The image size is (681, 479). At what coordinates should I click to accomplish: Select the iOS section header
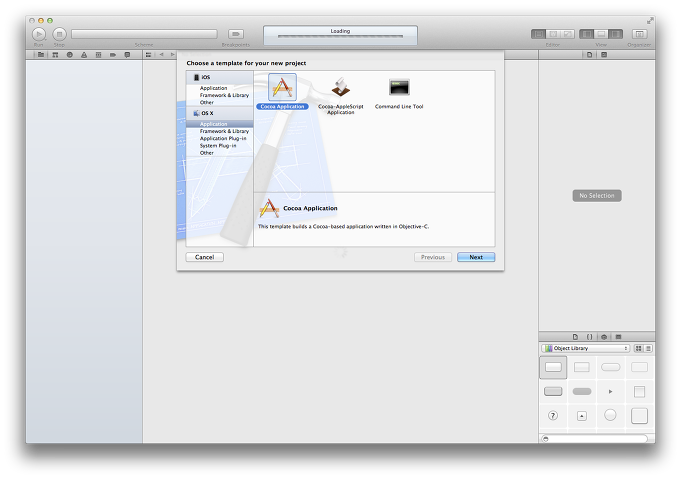[220, 77]
